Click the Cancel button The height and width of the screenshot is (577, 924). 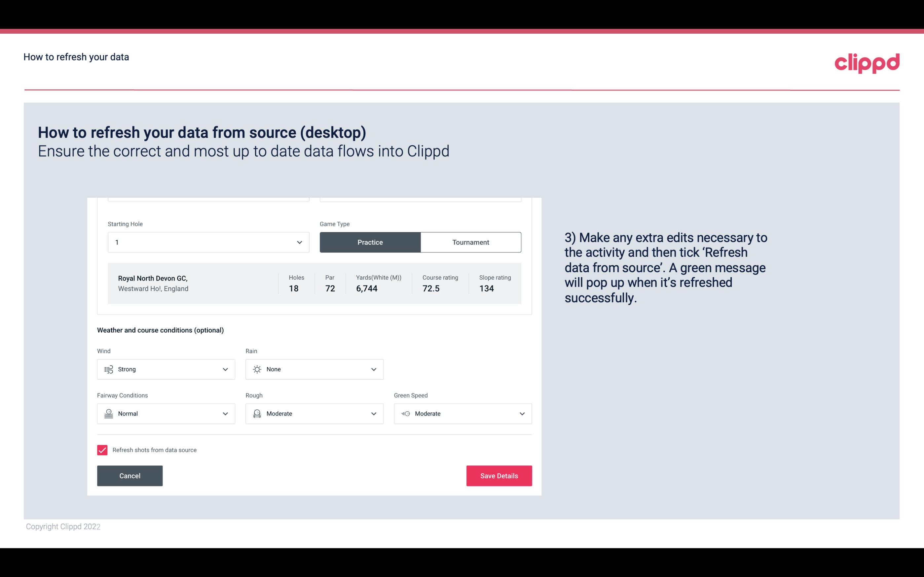(x=130, y=476)
